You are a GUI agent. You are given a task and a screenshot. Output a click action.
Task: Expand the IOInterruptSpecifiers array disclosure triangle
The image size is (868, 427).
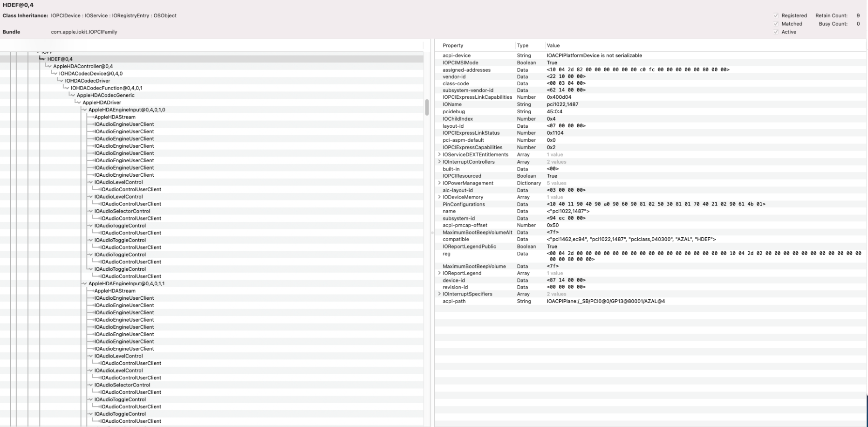tap(439, 294)
